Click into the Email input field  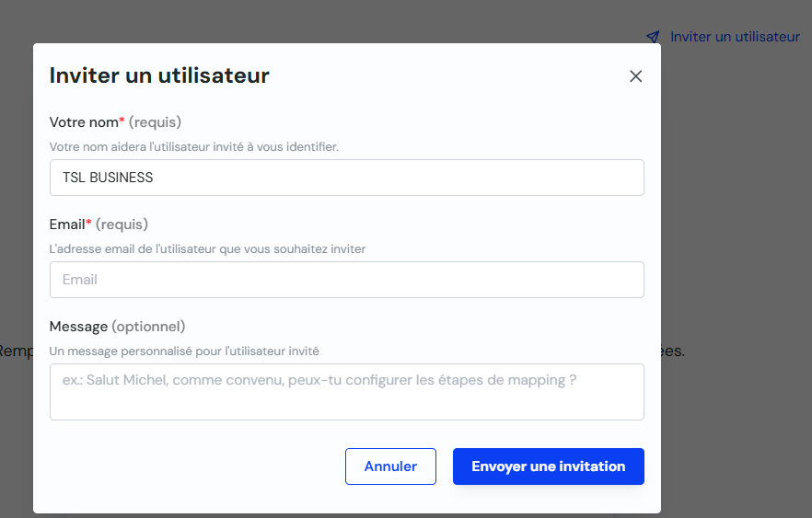coord(346,280)
